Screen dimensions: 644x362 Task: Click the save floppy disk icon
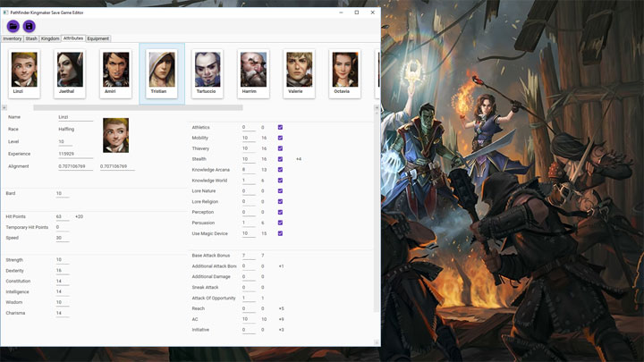(x=29, y=27)
